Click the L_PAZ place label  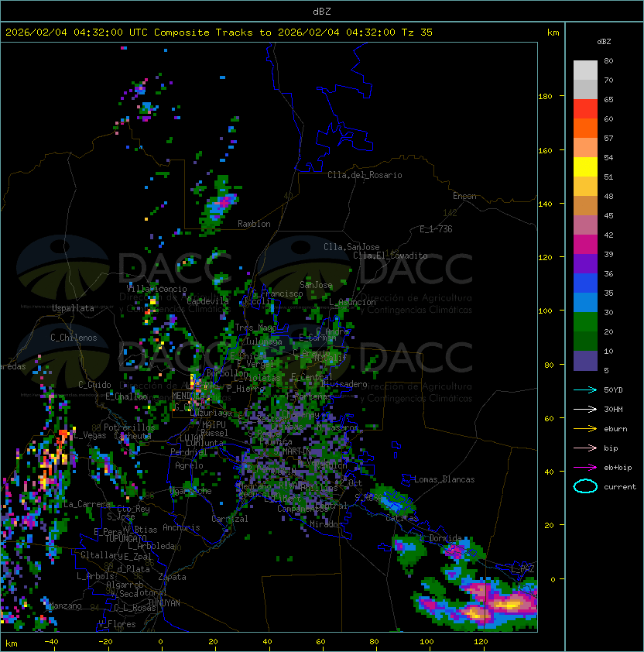pyautogui.click(x=522, y=568)
